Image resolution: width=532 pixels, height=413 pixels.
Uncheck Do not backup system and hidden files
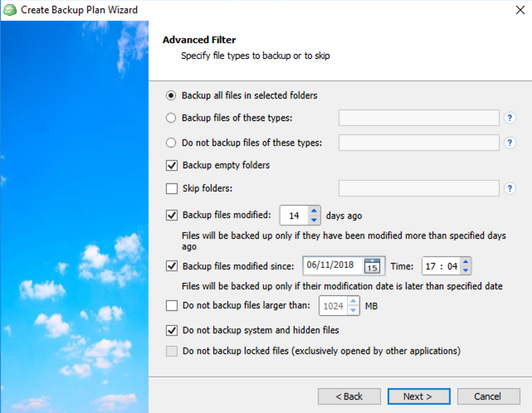[x=172, y=330]
